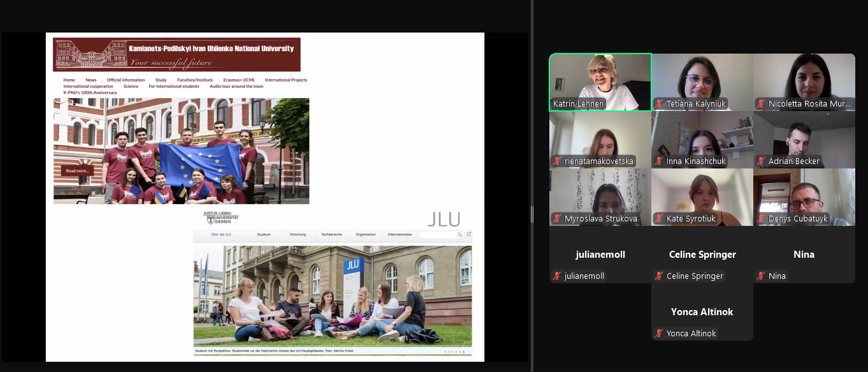Open the Study menu item
Viewport: 868px width, 372px height.
click(161, 80)
